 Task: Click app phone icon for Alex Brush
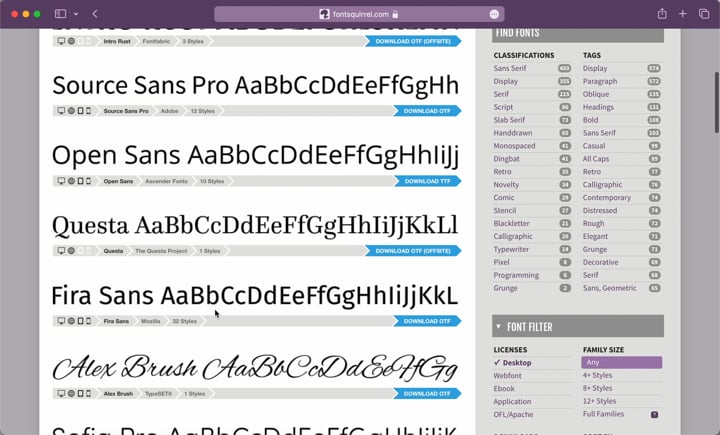(88, 393)
